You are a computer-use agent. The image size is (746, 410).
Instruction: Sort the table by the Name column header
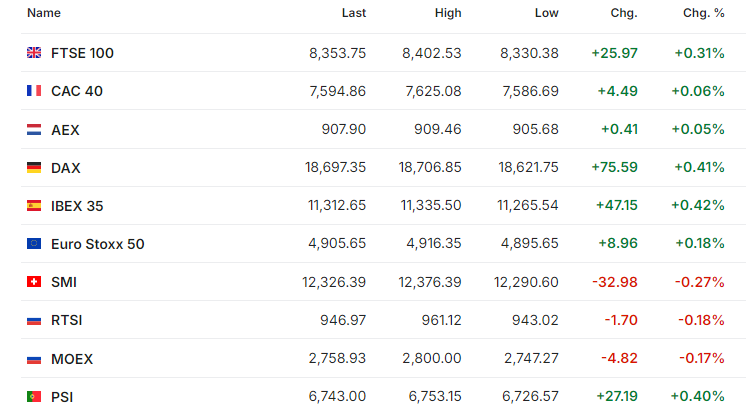44,13
